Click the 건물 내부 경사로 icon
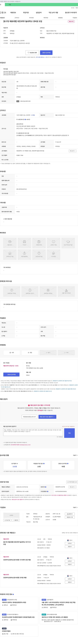This screenshot has height=644, width=78. click(x=66, y=292)
